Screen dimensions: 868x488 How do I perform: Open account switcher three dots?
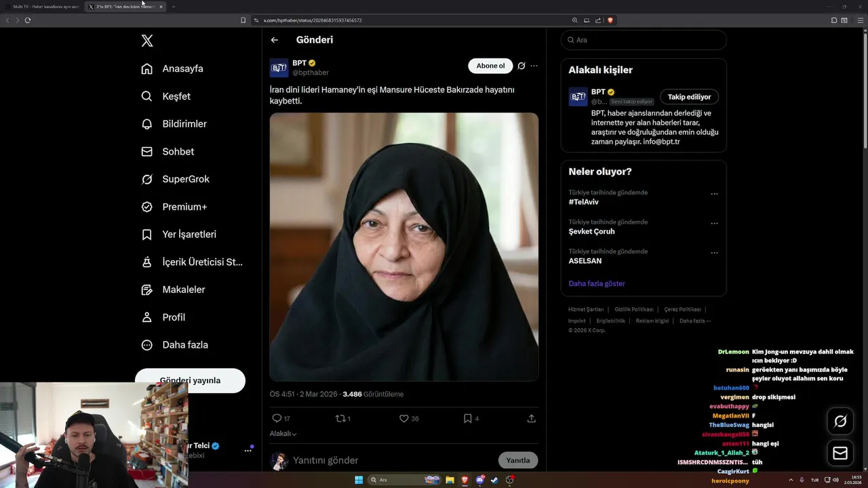[248, 450]
